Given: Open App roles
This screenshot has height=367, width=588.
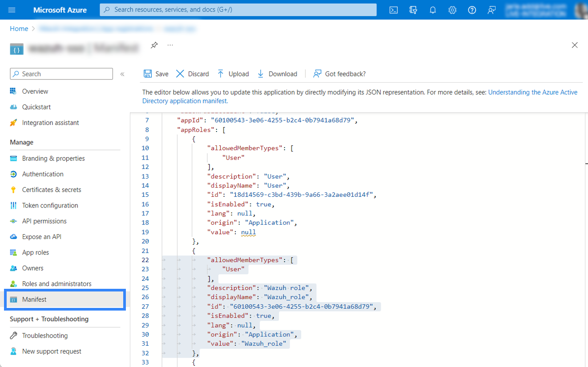Looking at the screenshot, I should click(36, 252).
